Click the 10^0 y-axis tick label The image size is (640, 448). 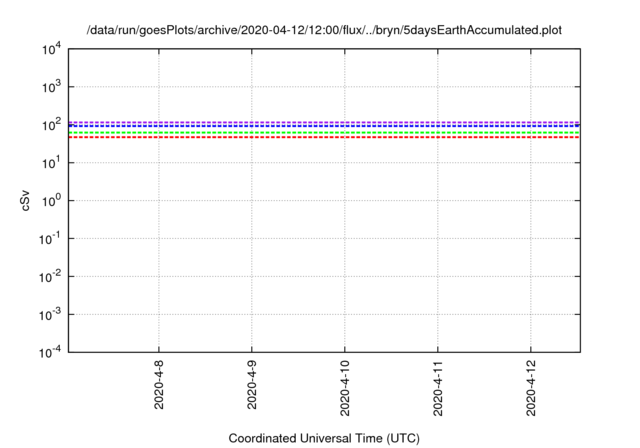click(51, 201)
